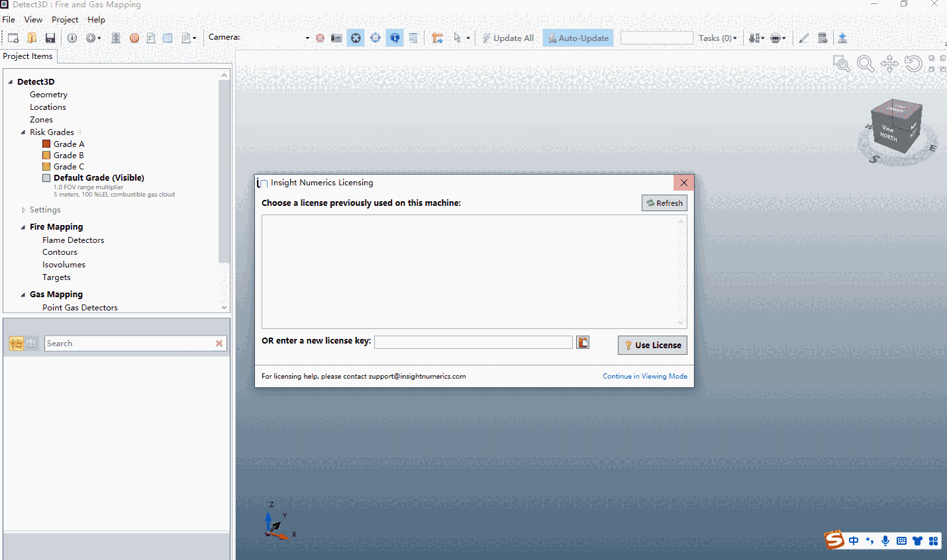Image resolution: width=947 pixels, height=560 pixels.
Task: Toggle the Auto-Update button
Action: coord(578,38)
